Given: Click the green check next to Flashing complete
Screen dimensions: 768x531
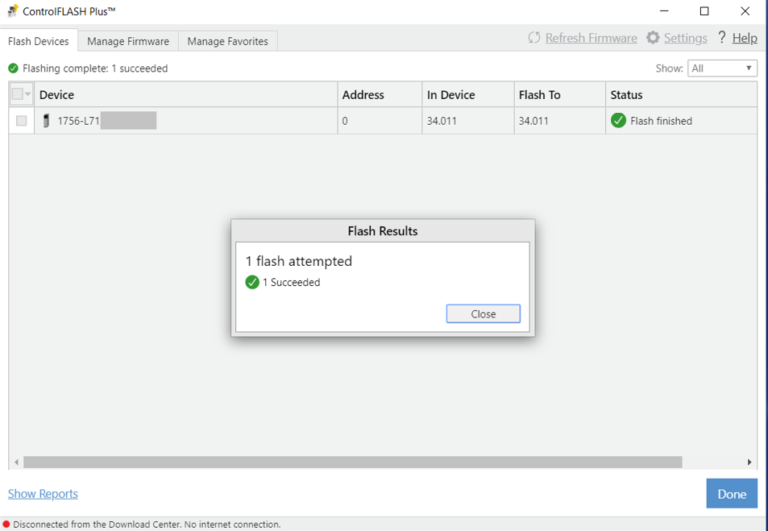Looking at the screenshot, I should [x=13, y=68].
